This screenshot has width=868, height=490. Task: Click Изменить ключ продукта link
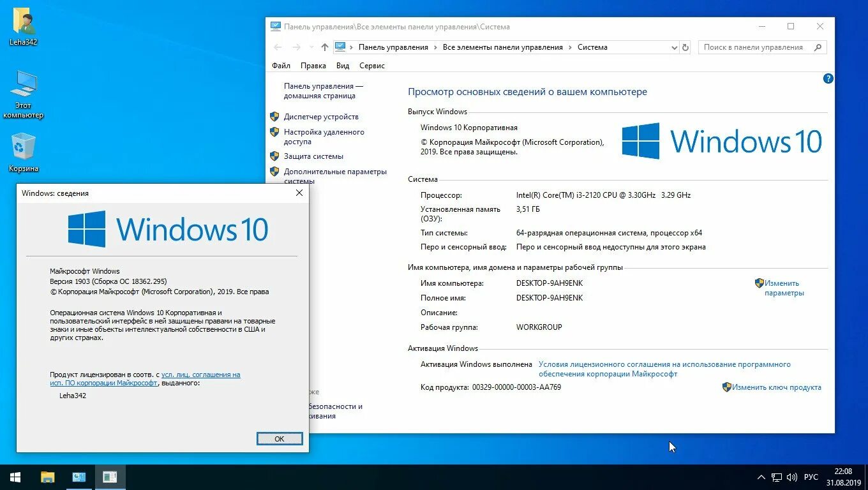[777, 387]
